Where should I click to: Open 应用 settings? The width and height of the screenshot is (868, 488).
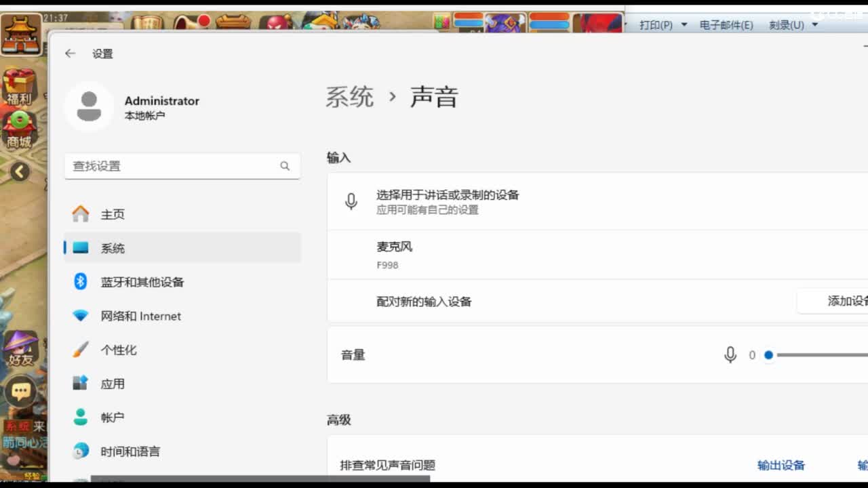(x=182, y=384)
